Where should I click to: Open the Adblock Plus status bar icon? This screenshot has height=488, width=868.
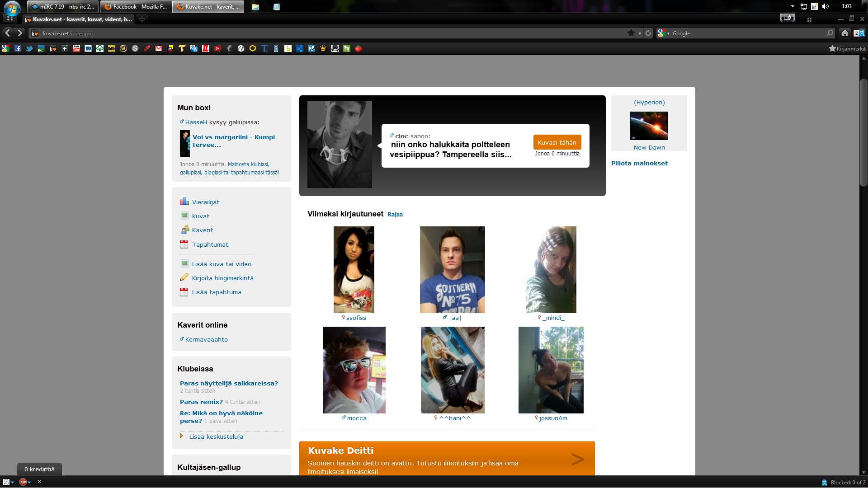pyautogui.click(x=24, y=482)
